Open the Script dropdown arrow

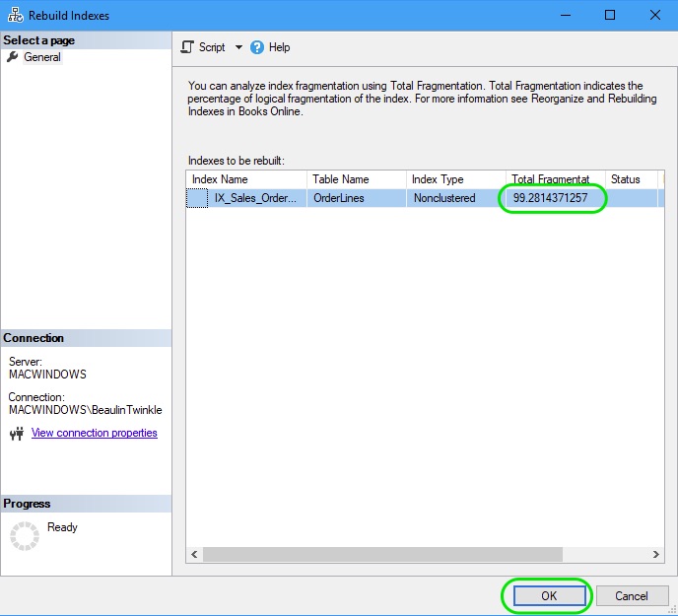[x=238, y=47]
